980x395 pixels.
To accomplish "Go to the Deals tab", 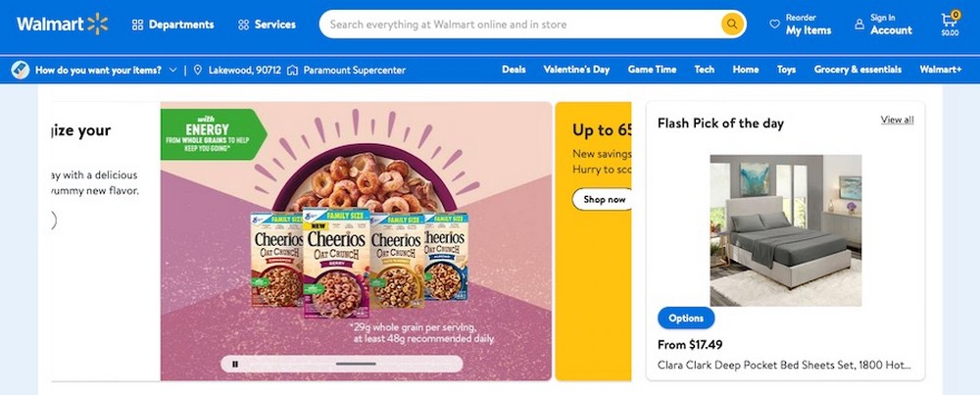I will point(514,70).
